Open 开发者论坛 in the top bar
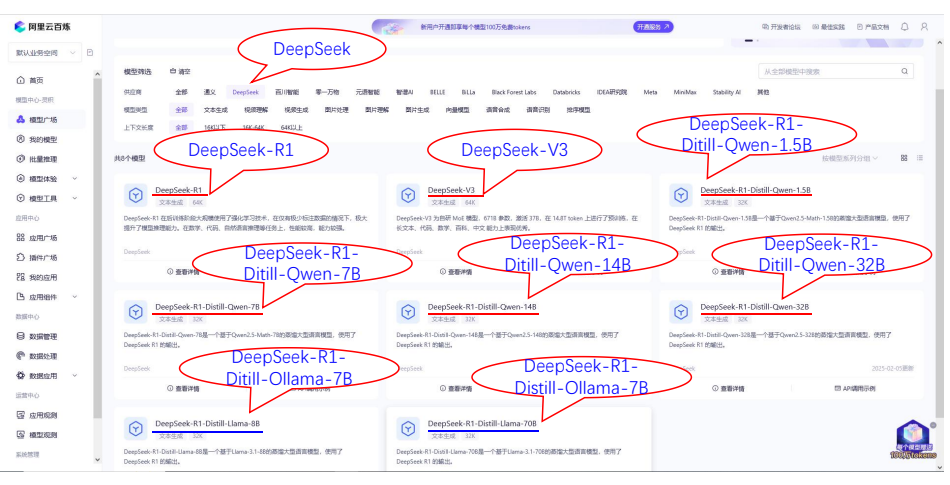This screenshot has height=485, width=950. point(782,27)
